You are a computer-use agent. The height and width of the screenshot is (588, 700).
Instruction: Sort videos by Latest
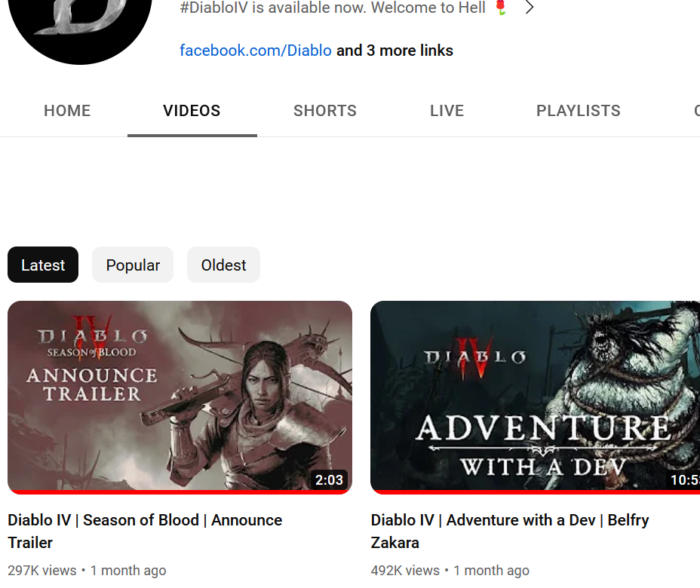43,265
